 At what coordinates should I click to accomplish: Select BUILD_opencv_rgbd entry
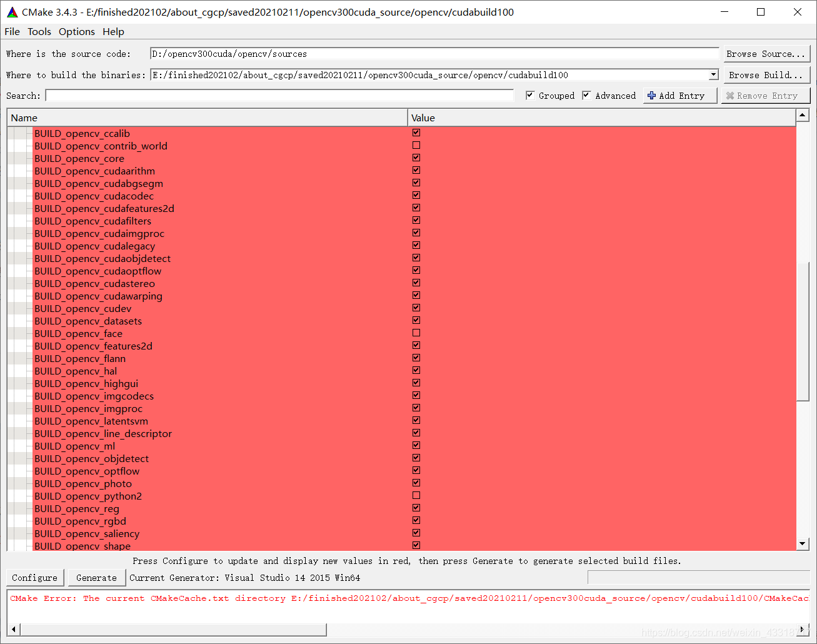pos(80,521)
